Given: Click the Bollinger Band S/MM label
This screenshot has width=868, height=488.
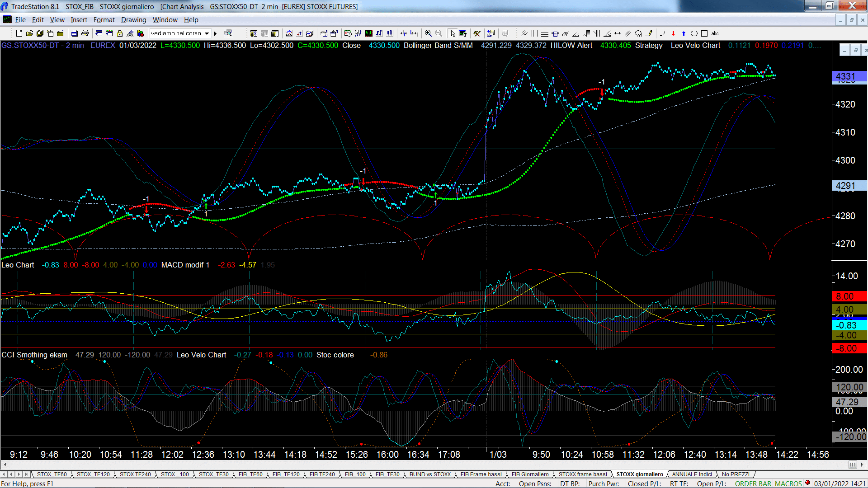Looking at the screenshot, I should [438, 45].
